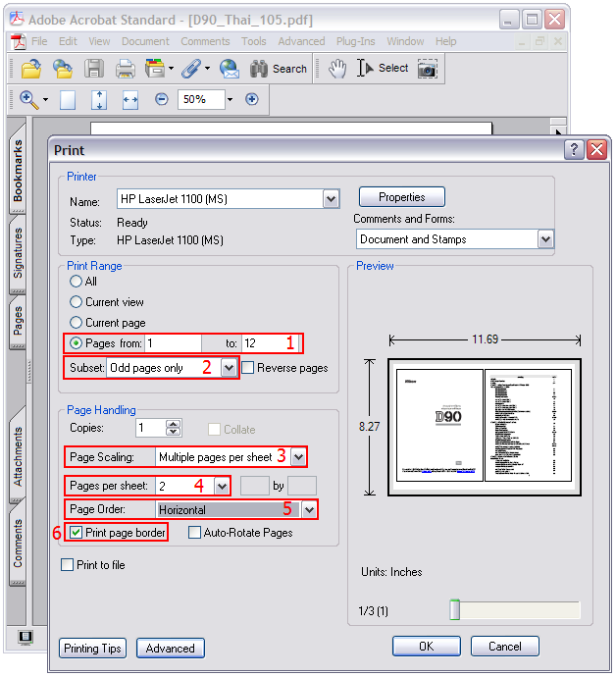Toggle the Collate checkbox
The height and width of the screenshot is (677, 616).
point(214,429)
